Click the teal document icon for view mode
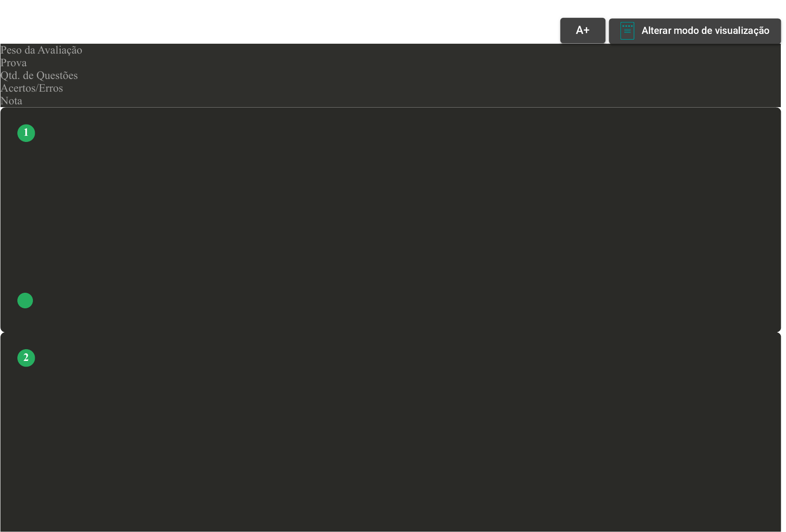The width and height of the screenshot is (786, 532). pos(627,31)
